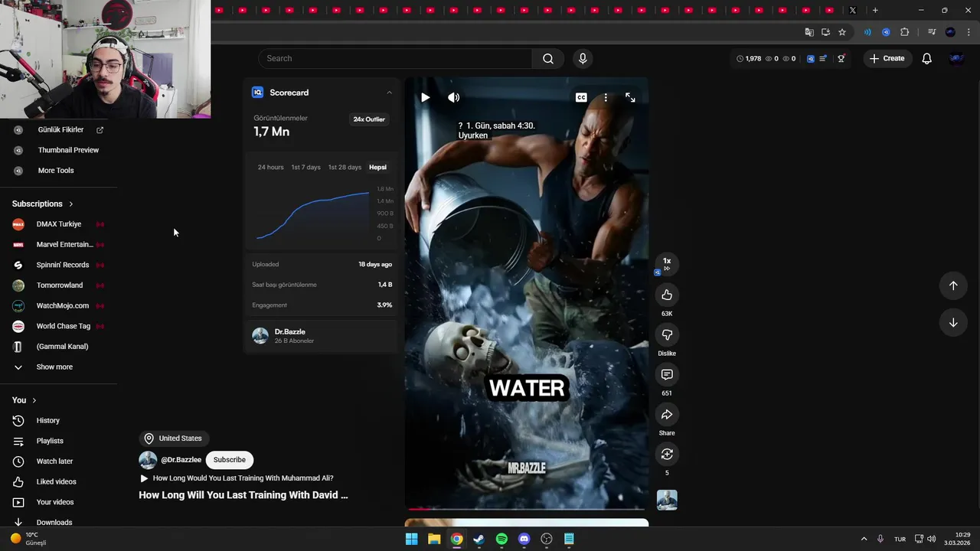
Task: Open the Windows Start menu
Action: click(412, 539)
